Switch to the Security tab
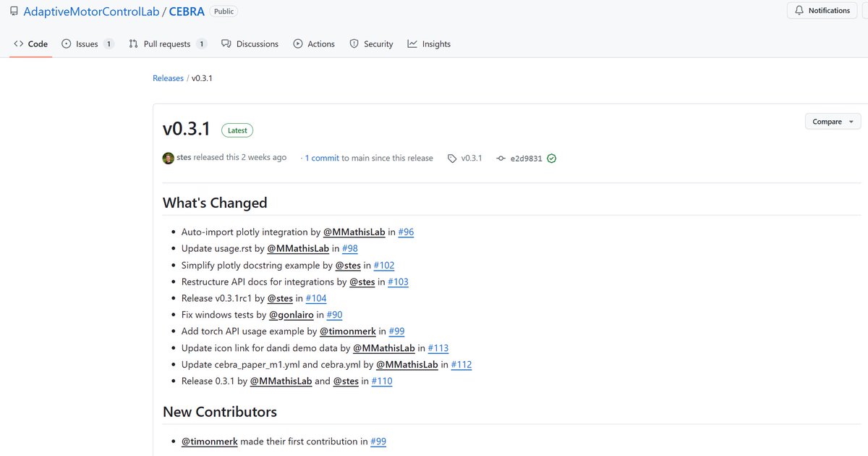The width and height of the screenshot is (868, 456). click(371, 44)
